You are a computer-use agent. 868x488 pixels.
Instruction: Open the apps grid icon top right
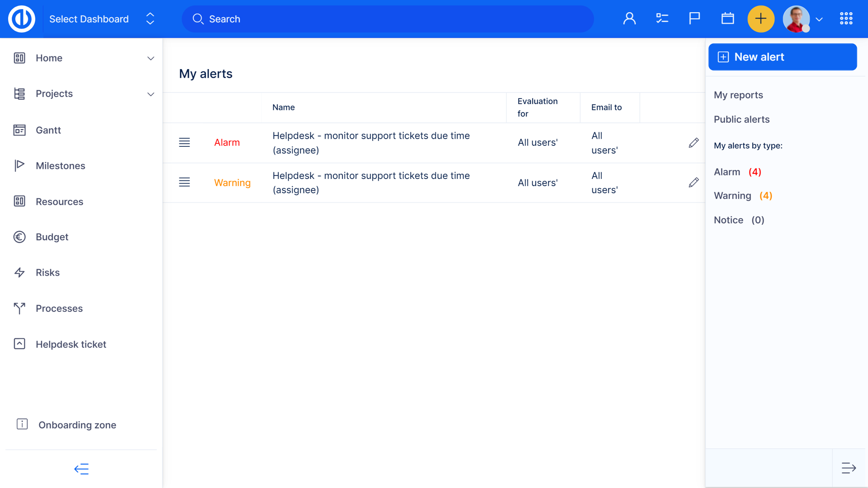pyautogui.click(x=846, y=19)
